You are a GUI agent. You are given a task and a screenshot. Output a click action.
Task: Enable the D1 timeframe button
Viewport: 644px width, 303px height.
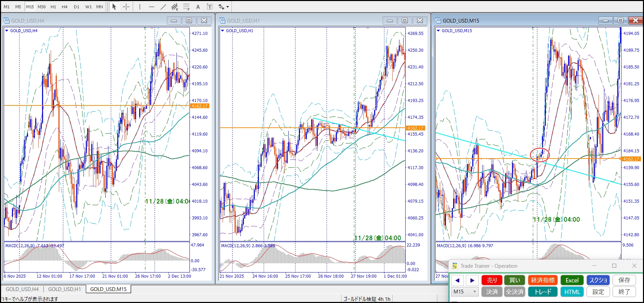pos(77,7)
